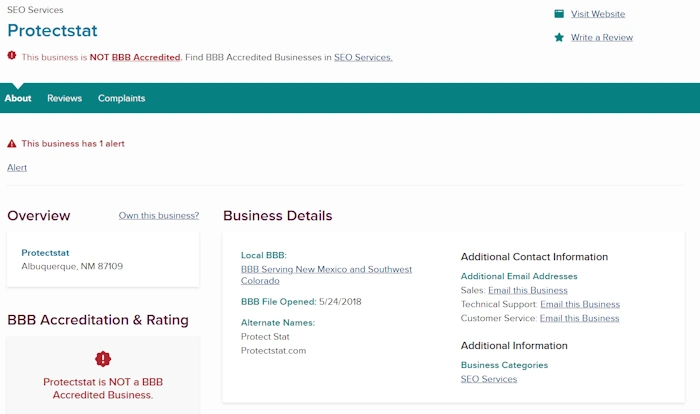Viewport: 700px width, 414px height.
Task: Click the 'Business Categories' label
Action: (504, 365)
